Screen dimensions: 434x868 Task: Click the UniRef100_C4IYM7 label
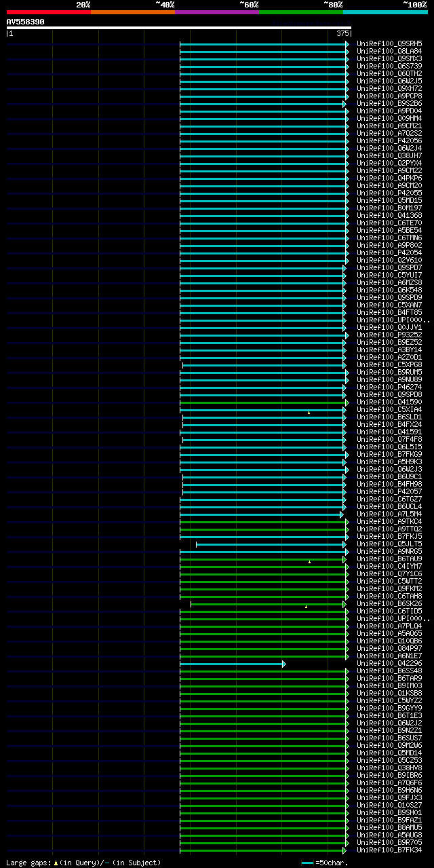[x=389, y=566]
